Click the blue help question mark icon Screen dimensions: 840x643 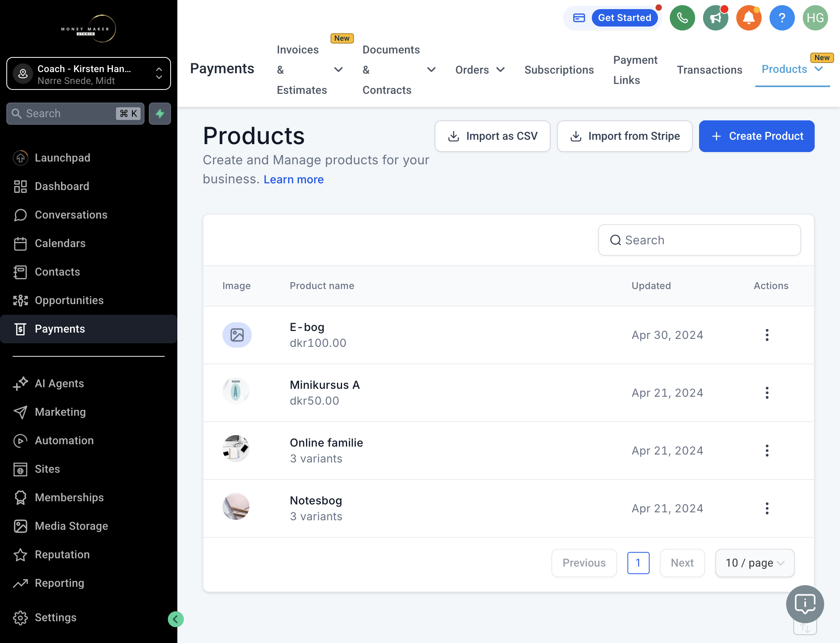(782, 18)
